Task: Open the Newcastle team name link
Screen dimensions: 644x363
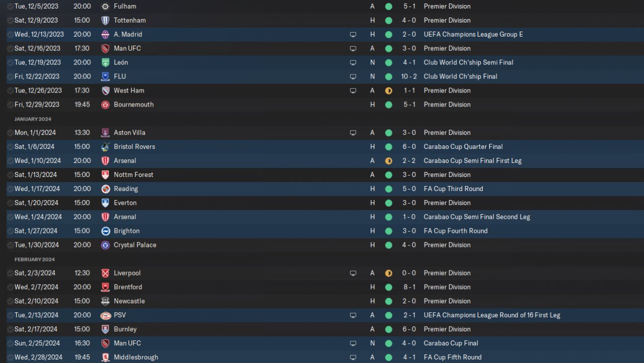Action: (x=129, y=301)
